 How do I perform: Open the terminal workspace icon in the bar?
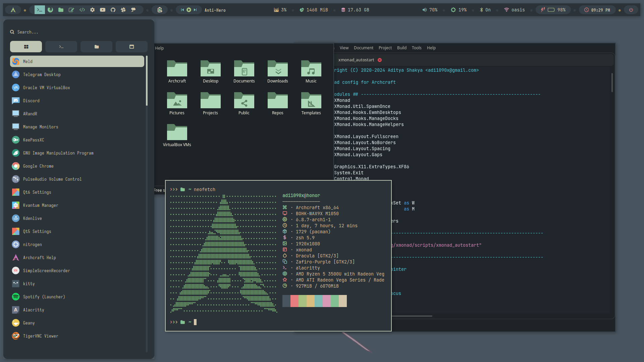pos(40,10)
